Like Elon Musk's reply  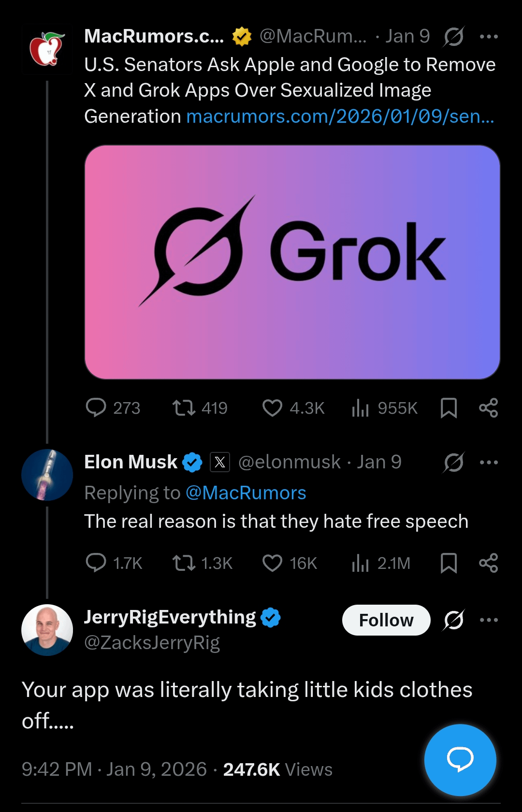click(272, 563)
